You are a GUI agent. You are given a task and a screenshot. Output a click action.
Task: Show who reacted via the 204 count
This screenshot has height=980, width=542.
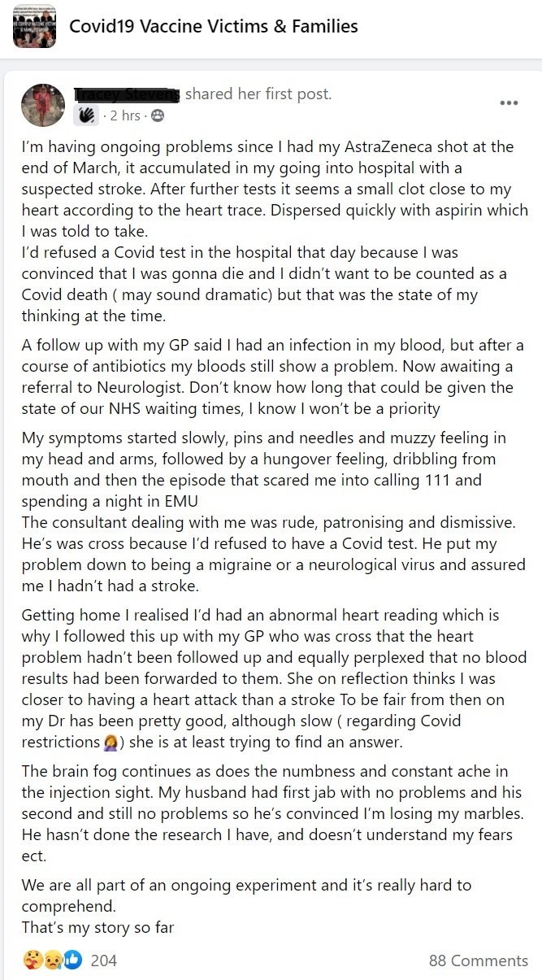click(104, 960)
